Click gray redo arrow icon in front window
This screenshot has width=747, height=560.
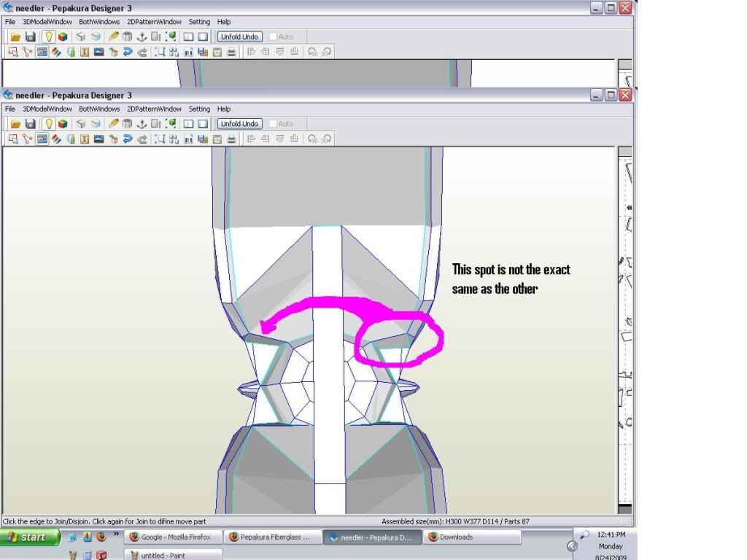pos(142,139)
